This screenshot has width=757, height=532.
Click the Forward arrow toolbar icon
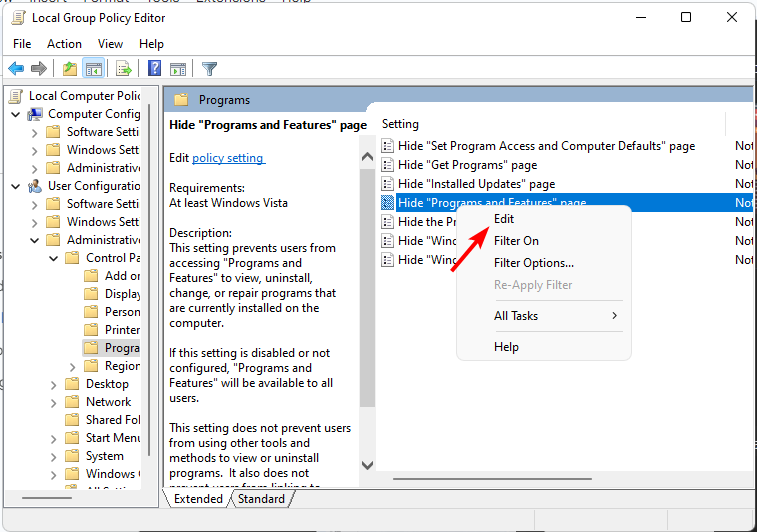39,69
